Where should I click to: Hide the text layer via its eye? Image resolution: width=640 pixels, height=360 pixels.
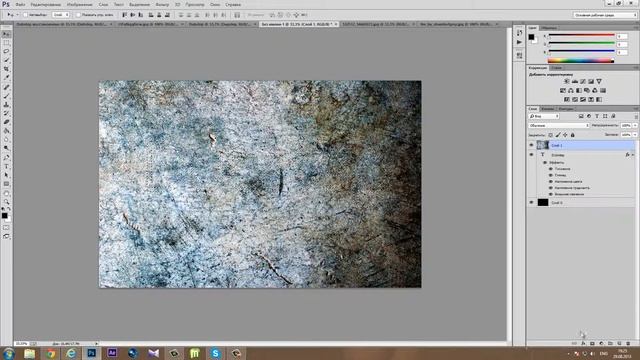pyautogui.click(x=531, y=155)
